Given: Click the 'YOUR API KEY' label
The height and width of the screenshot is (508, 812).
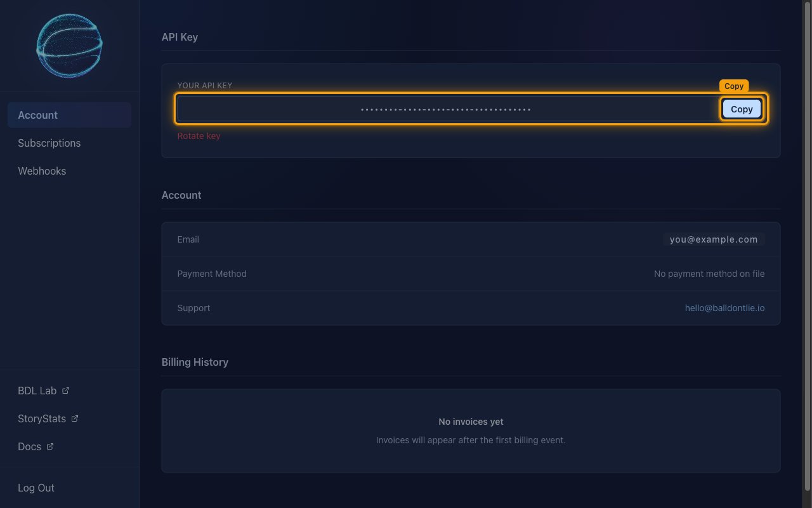Looking at the screenshot, I should [x=205, y=86].
